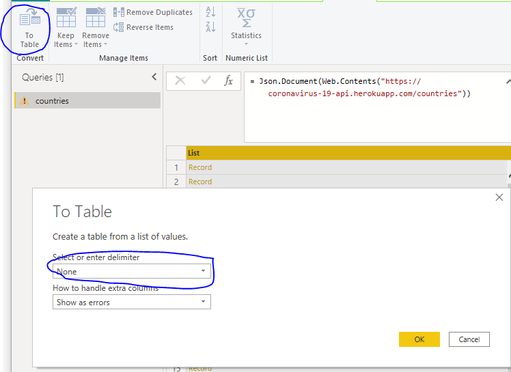511x372 pixels.
Task: Click Remove Duplicates in the ribbon
Action: click(x=153, y=12)
